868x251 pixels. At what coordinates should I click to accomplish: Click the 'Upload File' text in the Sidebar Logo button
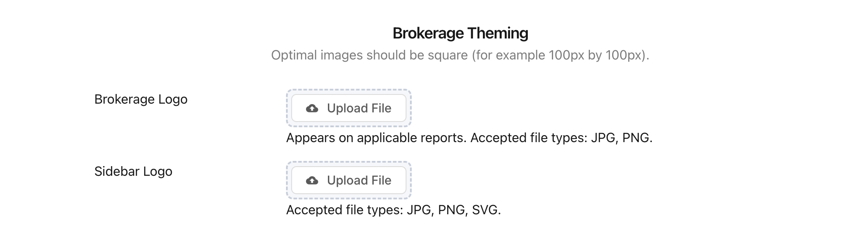[359, 181]
